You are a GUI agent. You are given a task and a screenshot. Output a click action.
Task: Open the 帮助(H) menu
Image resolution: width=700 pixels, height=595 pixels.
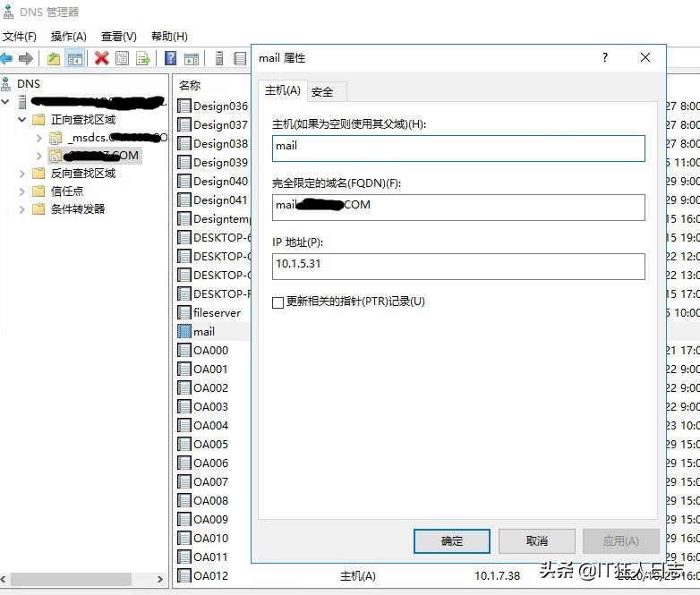170,37
